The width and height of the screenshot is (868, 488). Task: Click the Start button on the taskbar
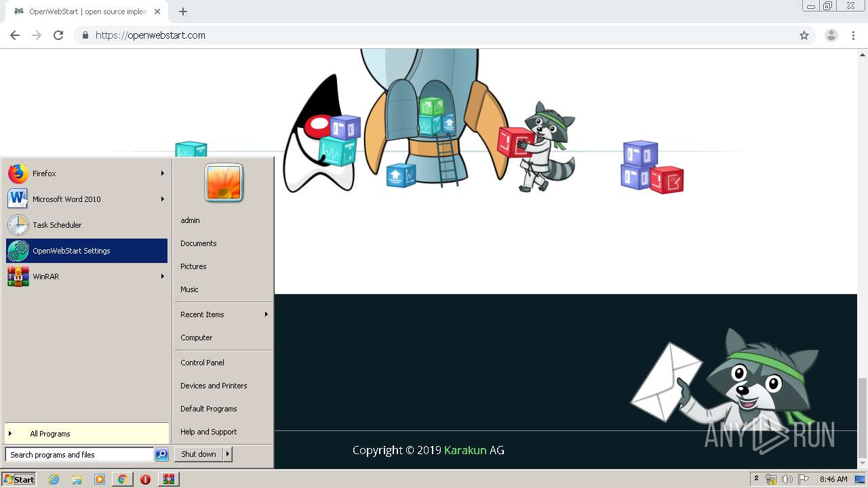tap(19, 479)
